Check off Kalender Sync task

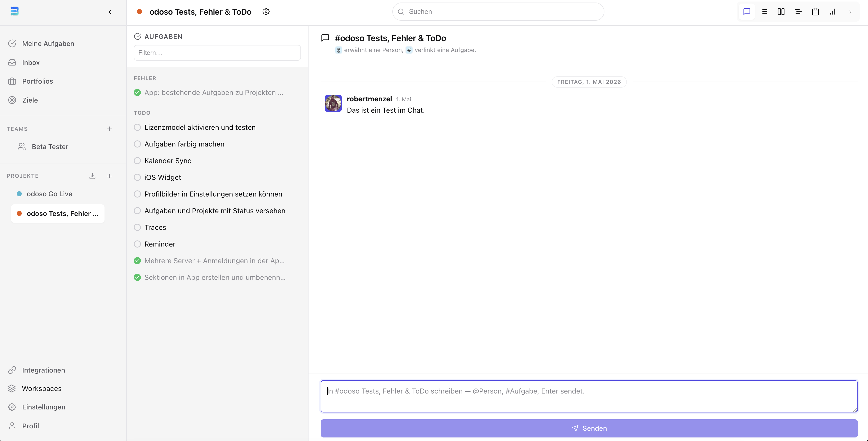tap(137, 161)
